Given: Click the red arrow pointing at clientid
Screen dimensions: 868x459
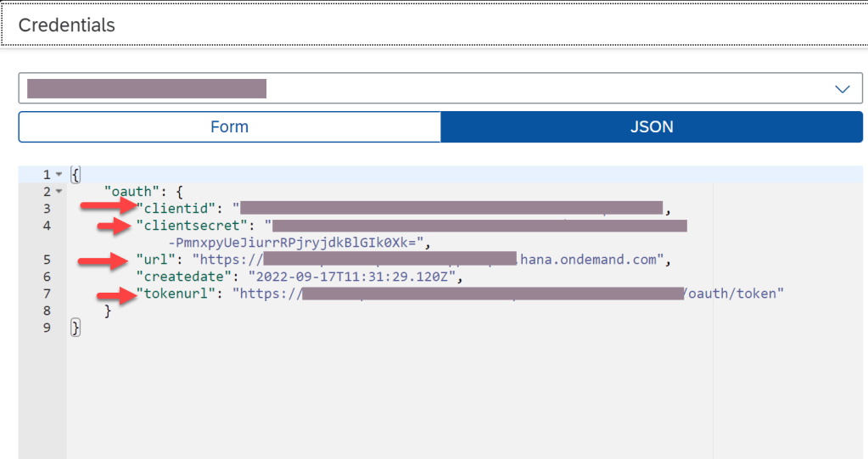Looking at the screenshot, I should [107, 206].
